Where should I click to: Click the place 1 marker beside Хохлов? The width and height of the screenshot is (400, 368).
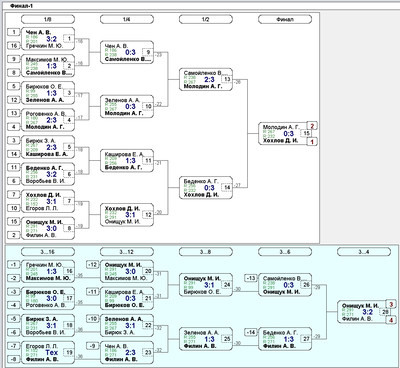(312, 142)
